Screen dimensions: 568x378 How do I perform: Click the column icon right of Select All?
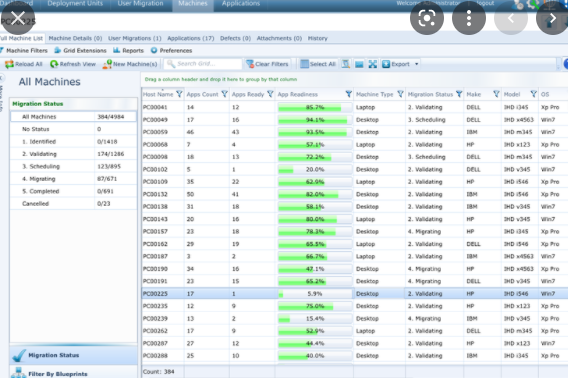click(346, 64)
